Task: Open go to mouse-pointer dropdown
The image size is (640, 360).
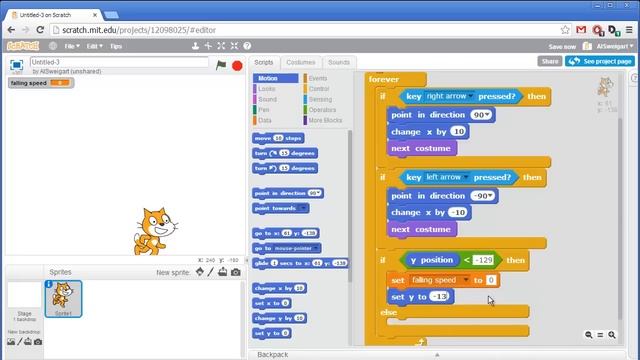Action: tap(316, 248)
